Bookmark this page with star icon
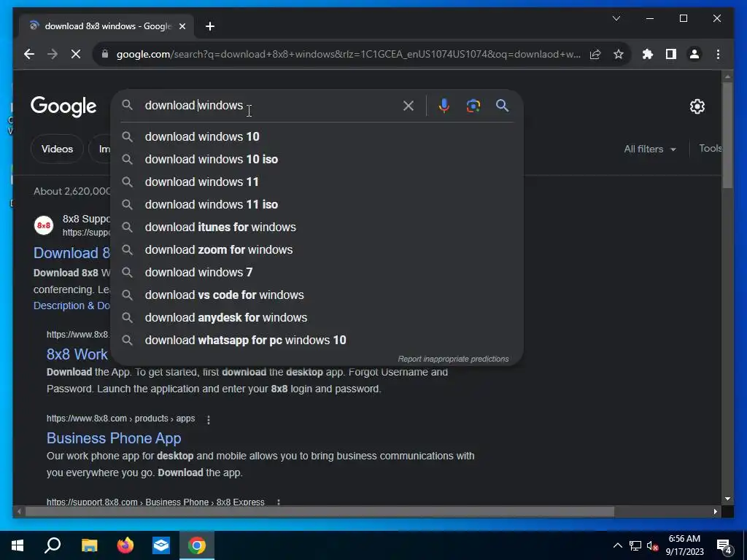Viewport: 747px width, 560px height. [619, 54]
